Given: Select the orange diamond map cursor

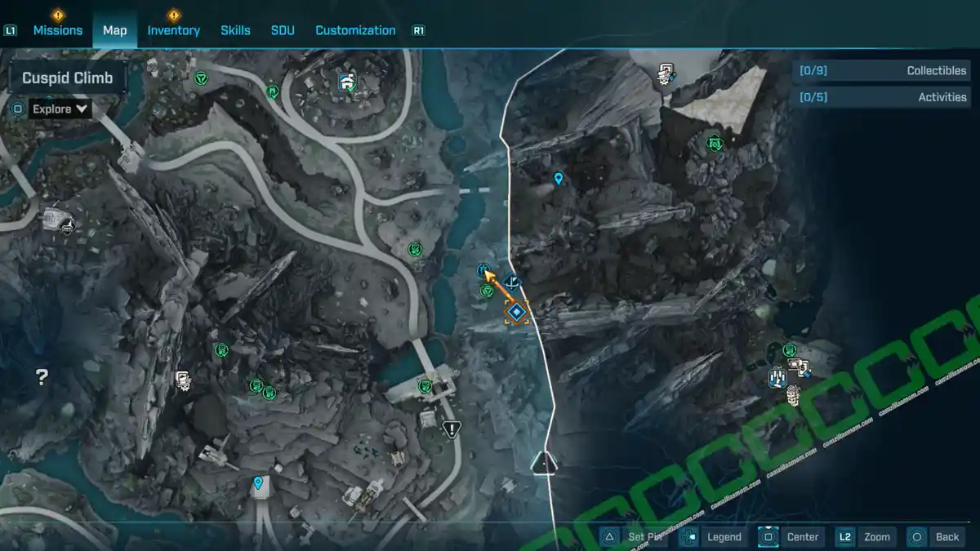Looking at the screenshot, I should pos(516,312).
